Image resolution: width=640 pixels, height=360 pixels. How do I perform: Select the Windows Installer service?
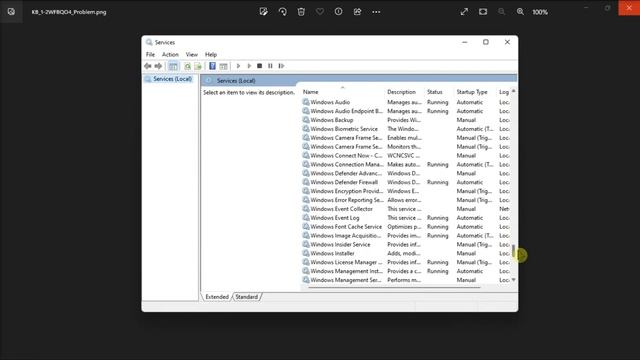[406, 253]
